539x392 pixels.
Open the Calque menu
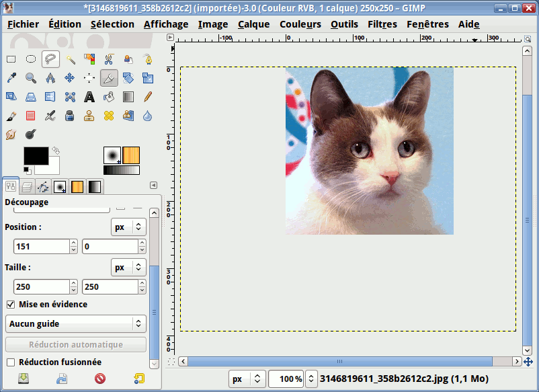(x=253, y=24)
